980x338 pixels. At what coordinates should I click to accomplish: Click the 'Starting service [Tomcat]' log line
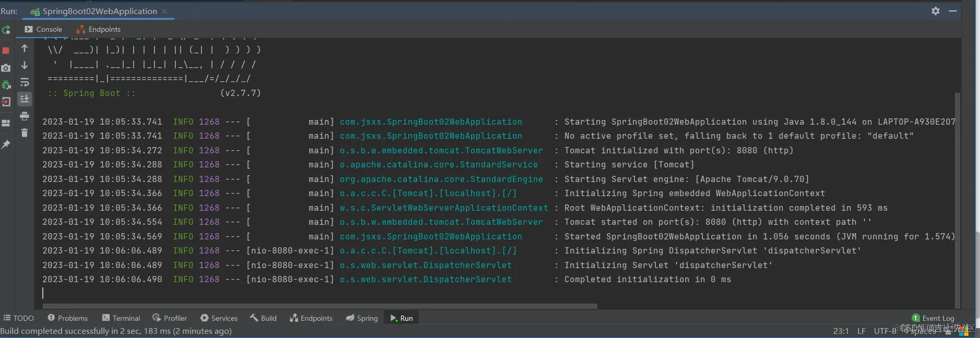(x=368, y=164)
